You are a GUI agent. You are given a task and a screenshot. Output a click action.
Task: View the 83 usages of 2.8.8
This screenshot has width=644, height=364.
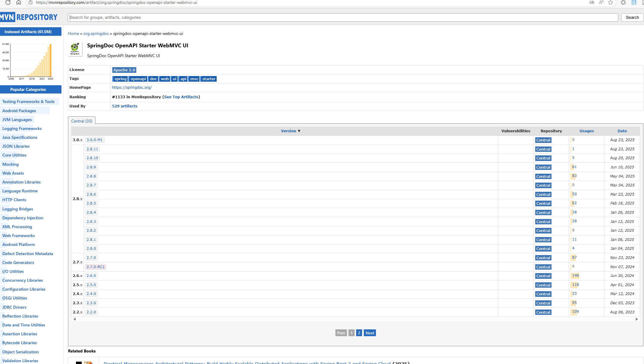click(574, 176)
